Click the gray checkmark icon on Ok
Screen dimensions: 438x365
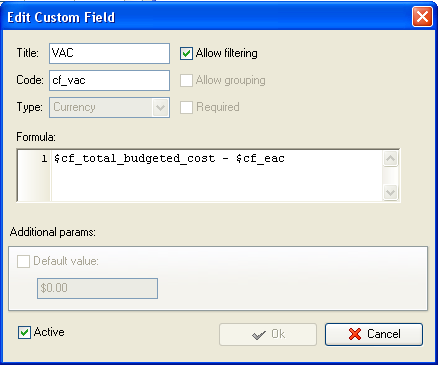click(259, 335)
